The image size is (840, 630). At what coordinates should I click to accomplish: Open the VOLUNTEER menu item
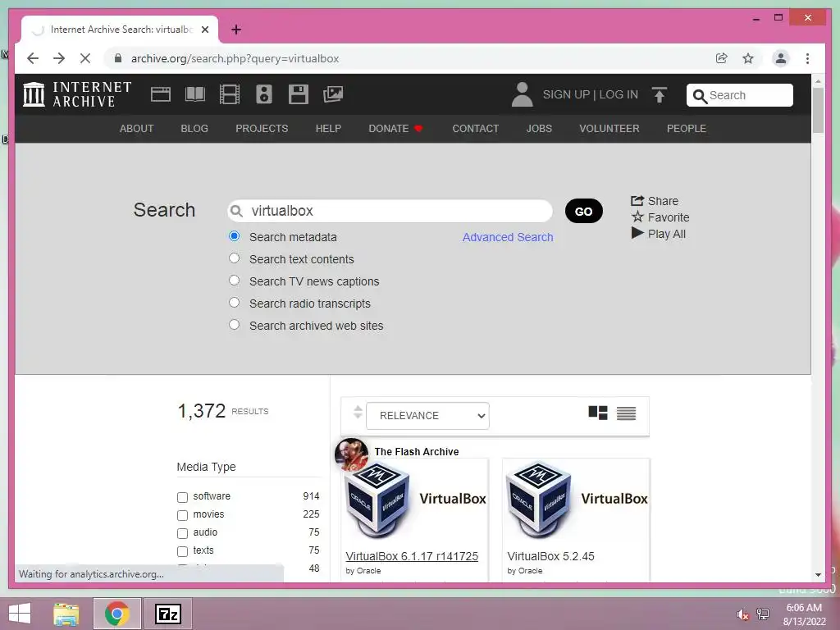(x=609, y=129)
